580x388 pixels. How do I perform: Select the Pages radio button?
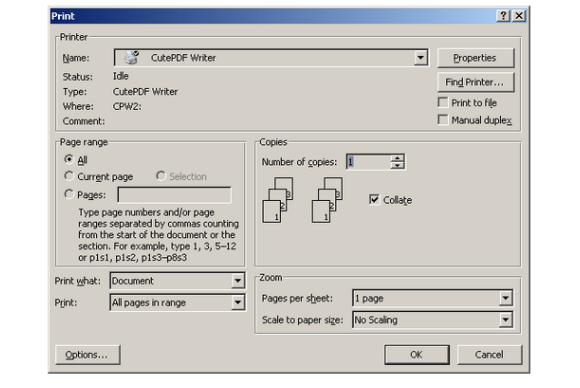(69, 193)
